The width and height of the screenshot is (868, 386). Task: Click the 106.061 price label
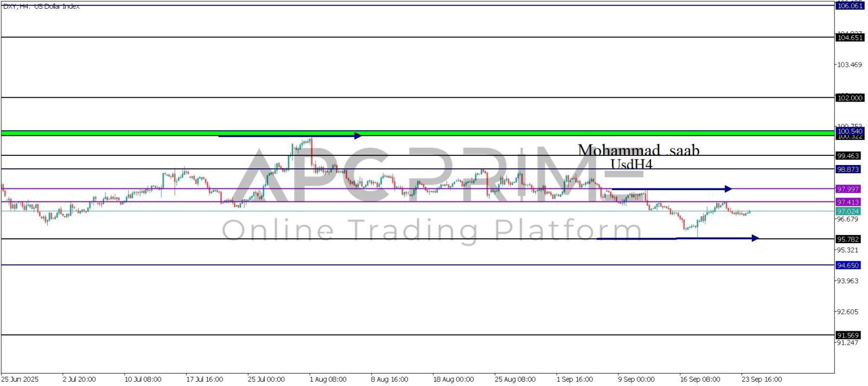pyautogui.click(x=849, y=5)
